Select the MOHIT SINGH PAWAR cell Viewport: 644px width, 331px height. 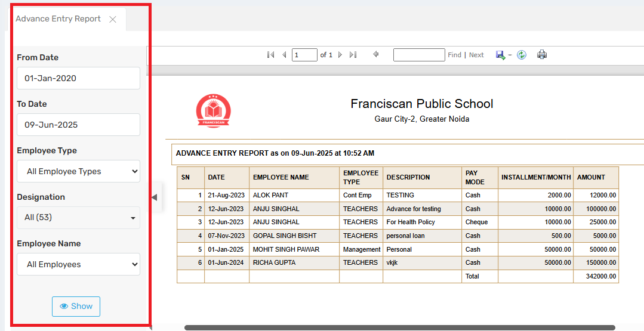point(294,249)
